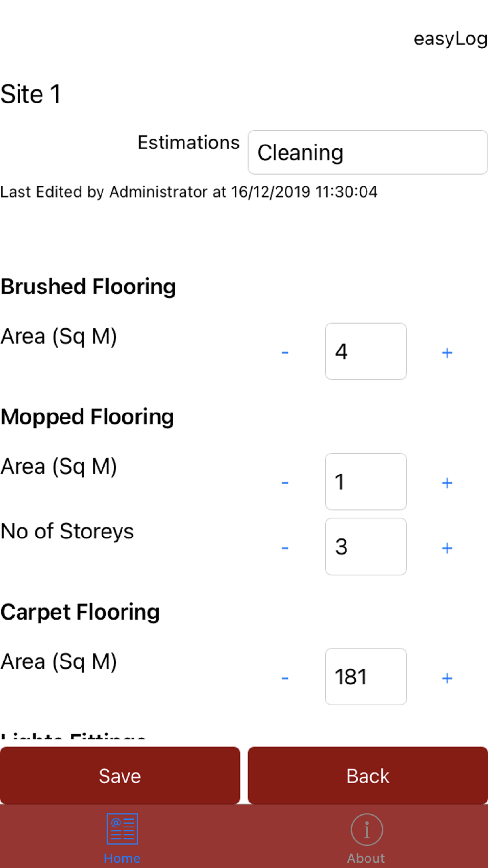Edit the Brushed Flooring area field
This screenshot has width=488, height=868.
366,351
